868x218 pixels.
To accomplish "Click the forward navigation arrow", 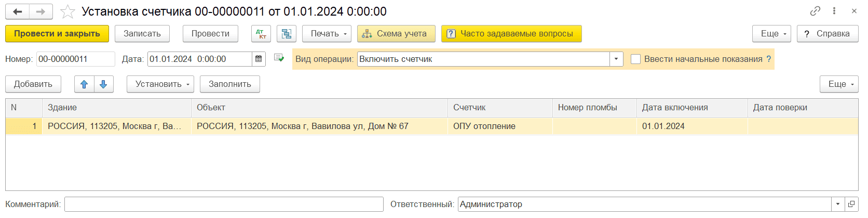I will [x=40, y=11].
